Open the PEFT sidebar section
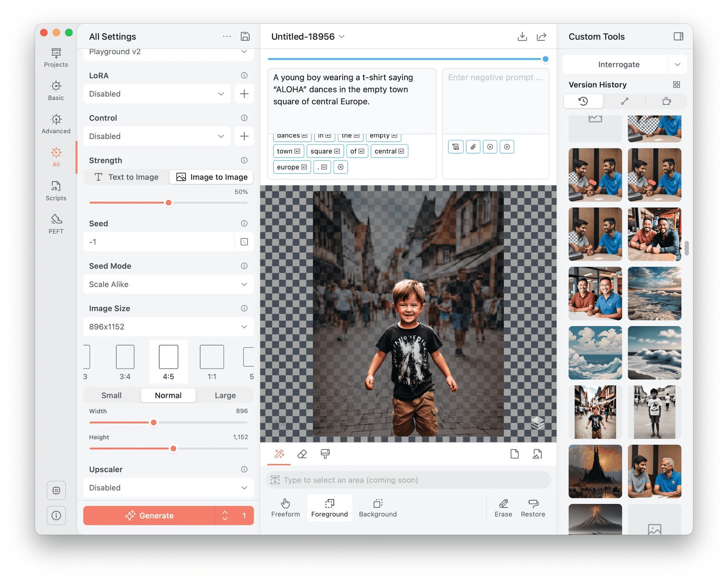Viewport: 728px width, 581px height. pos(56,224)
